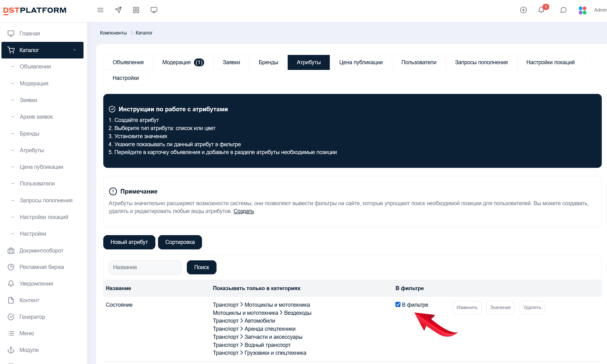The image size is (607, 364).
Task: Open notifications bell with 5 badge
Action: coord(541,10)
